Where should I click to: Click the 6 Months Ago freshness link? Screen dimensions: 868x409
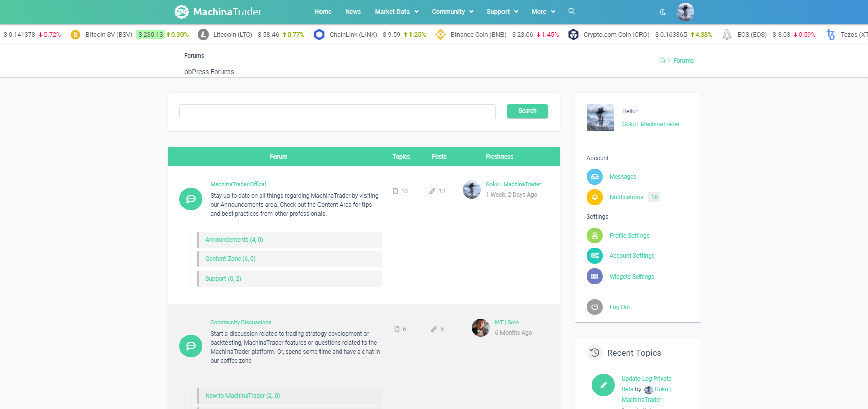[514, 333]
